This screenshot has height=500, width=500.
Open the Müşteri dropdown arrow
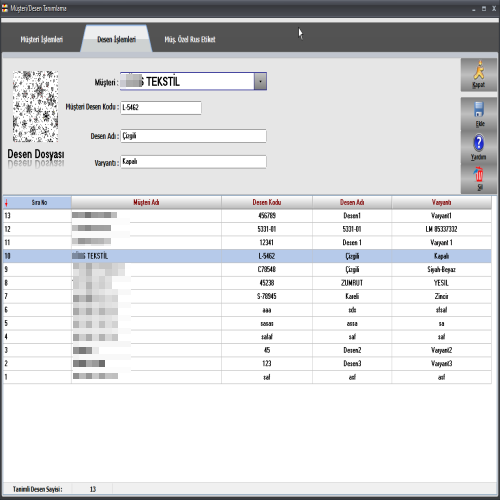260,81
